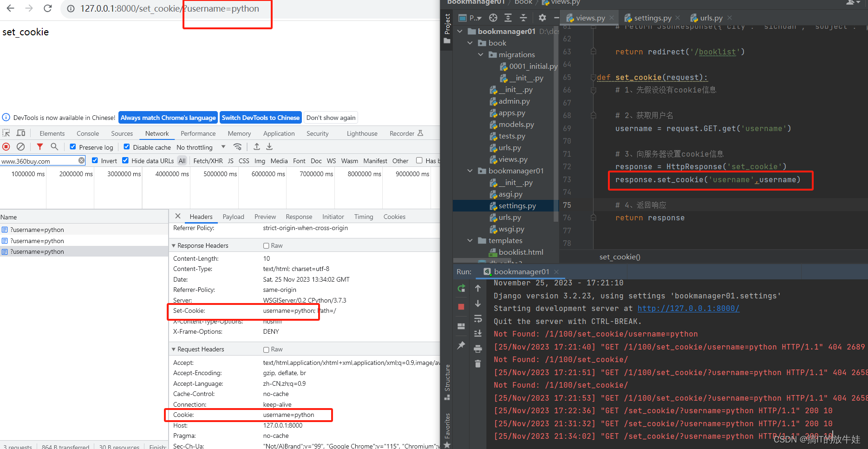This screenshot has width=868, height=449.
Task: Clear the network log
Action: pyautogui.click(x=20, y=147)
